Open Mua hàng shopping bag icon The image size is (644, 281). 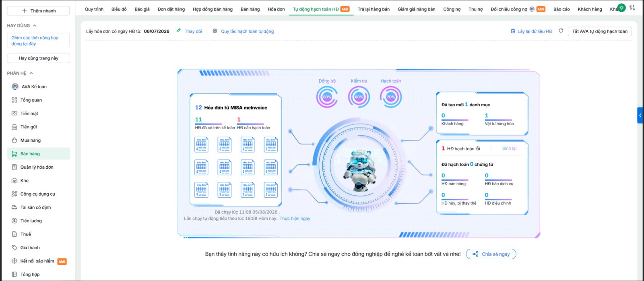coord(14,140)
